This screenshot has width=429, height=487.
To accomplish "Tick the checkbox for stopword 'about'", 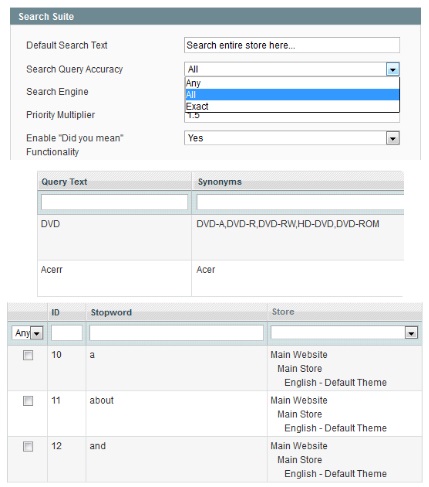I will [28, 401].
